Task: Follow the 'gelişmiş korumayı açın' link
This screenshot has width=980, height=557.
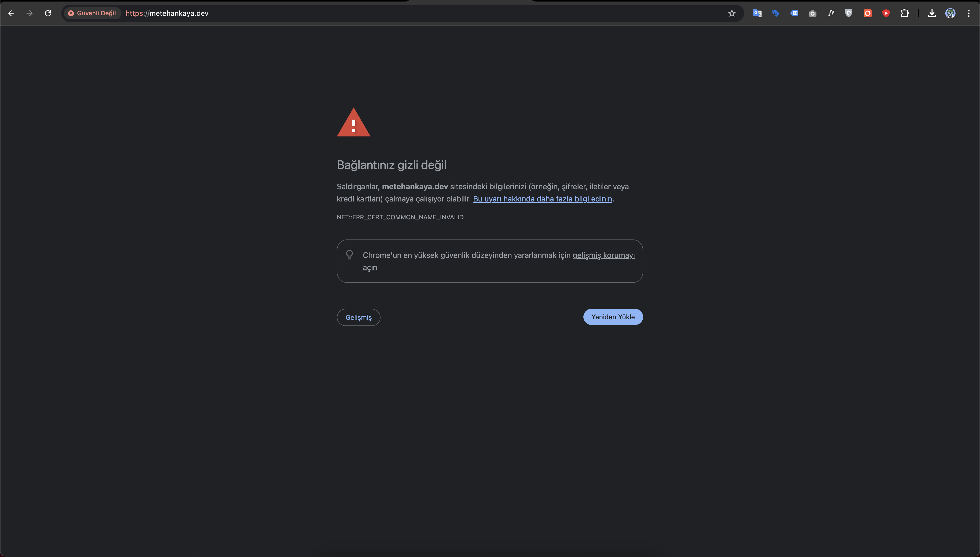Action: (603, 255)
